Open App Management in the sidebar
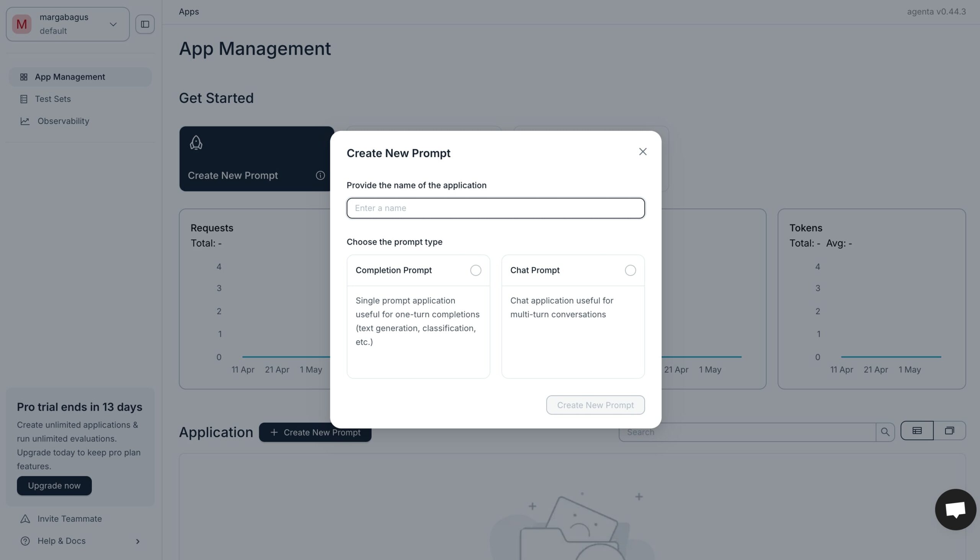This screenshot has width=980, height=560. pos(70,77)
